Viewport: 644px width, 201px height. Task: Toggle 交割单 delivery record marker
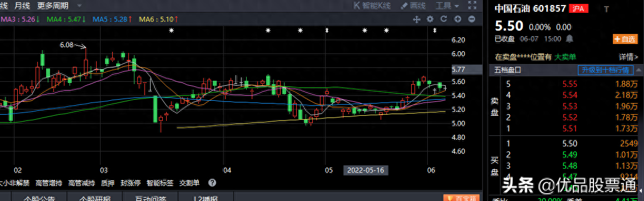click(x=189, y=183)
